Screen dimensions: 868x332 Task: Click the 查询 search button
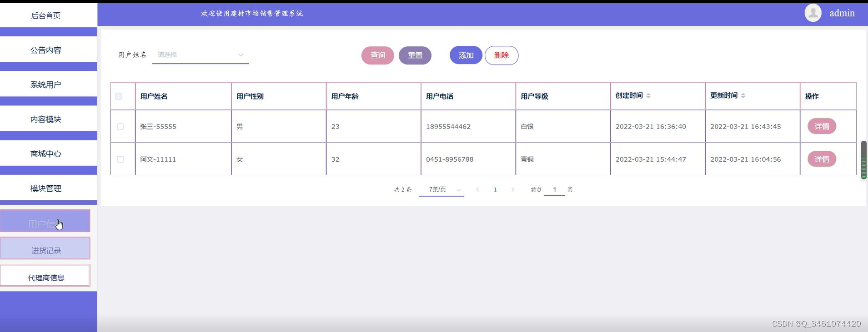(x=378, y=55)
